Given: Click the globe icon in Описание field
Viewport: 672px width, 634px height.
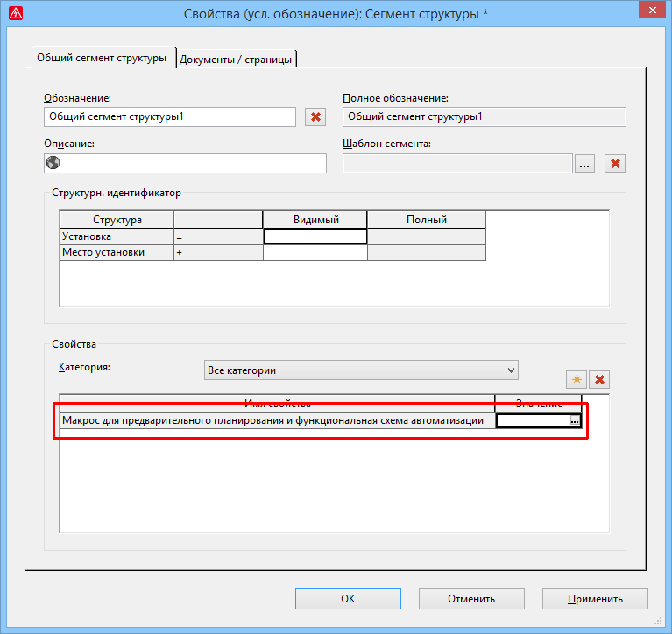Looking at the screenshot, I should coord(53,163).
